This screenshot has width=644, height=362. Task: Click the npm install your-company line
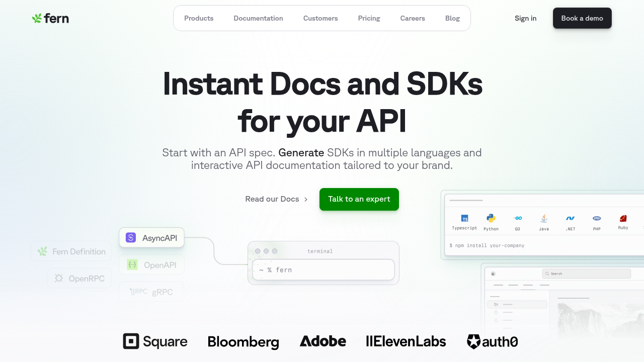tap(487, 245)
